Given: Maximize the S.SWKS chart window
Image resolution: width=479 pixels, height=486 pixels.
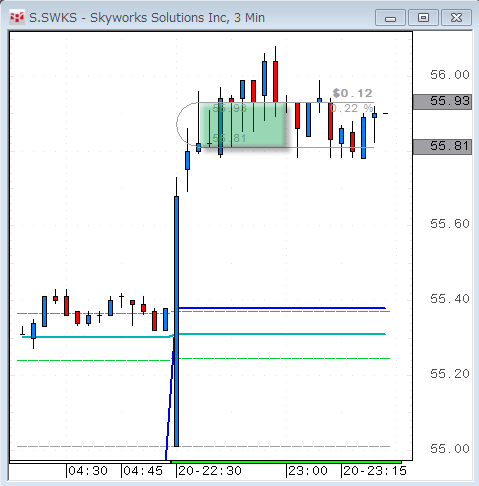Looking at the screenshot, I should (x=423, y=18).
